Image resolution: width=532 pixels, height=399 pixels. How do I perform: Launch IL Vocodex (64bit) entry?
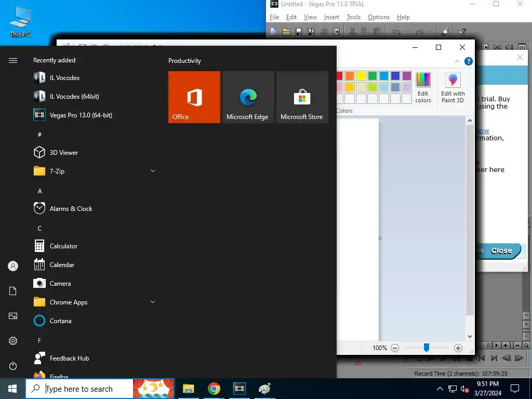[95, 96]
